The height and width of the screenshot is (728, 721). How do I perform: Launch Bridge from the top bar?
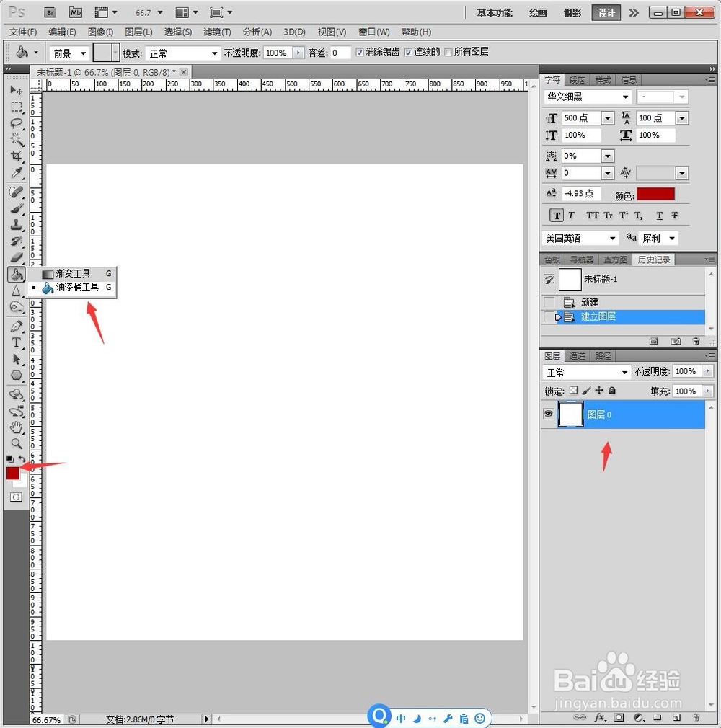coord(50,12)
